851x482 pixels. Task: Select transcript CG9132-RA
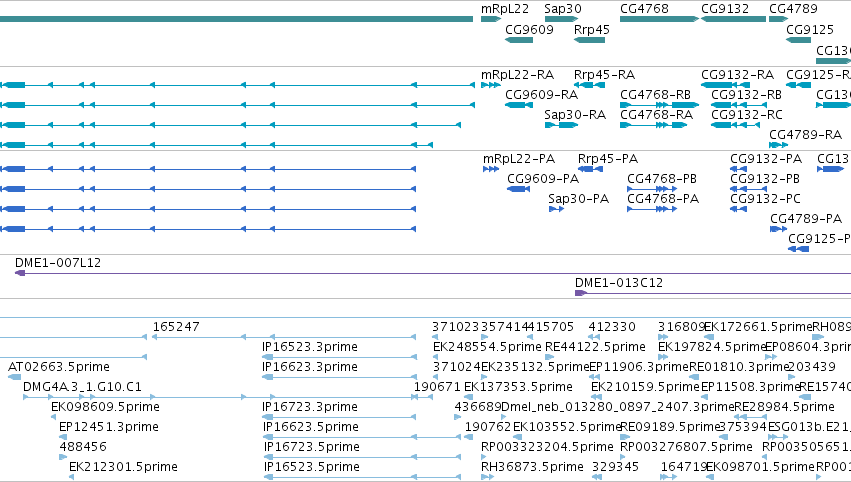[738, 75]
